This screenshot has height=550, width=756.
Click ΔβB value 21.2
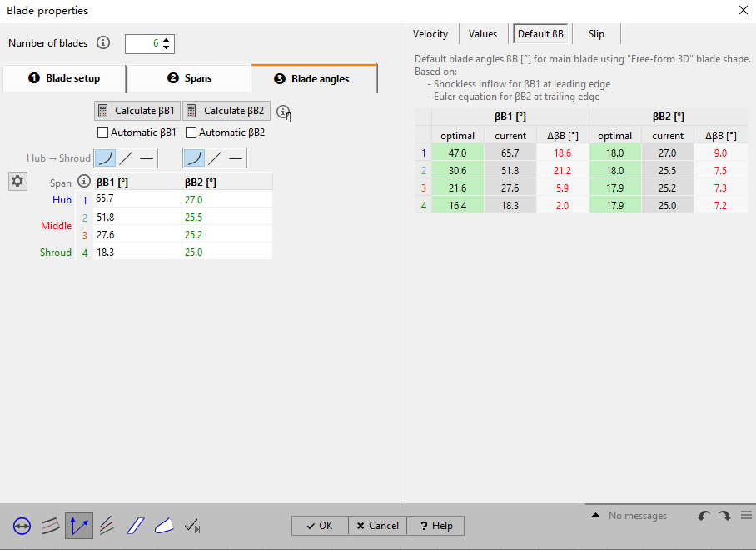click(562, 170)
